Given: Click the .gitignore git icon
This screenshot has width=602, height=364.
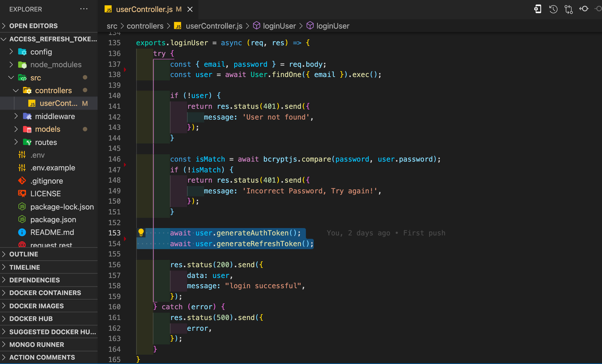Looking at the screenshot, I should click(x=22, y=181).
